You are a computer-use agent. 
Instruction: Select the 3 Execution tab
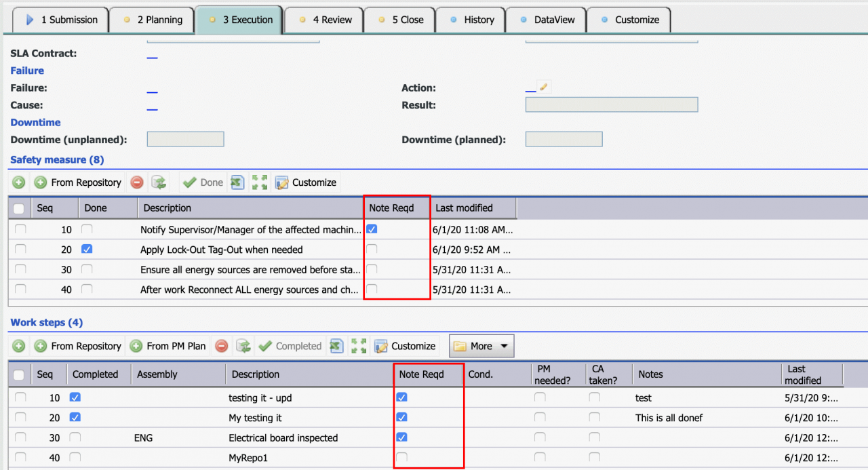tap(239, 20)
